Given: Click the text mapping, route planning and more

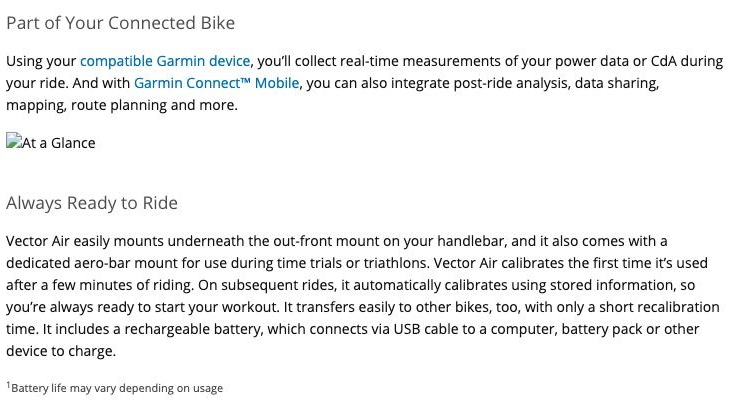Looking at the screenshot, I should tap(122, 105).
